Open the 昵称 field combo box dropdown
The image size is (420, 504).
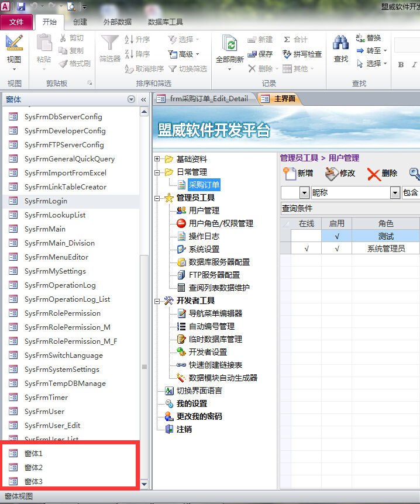(x=395, y=193)
